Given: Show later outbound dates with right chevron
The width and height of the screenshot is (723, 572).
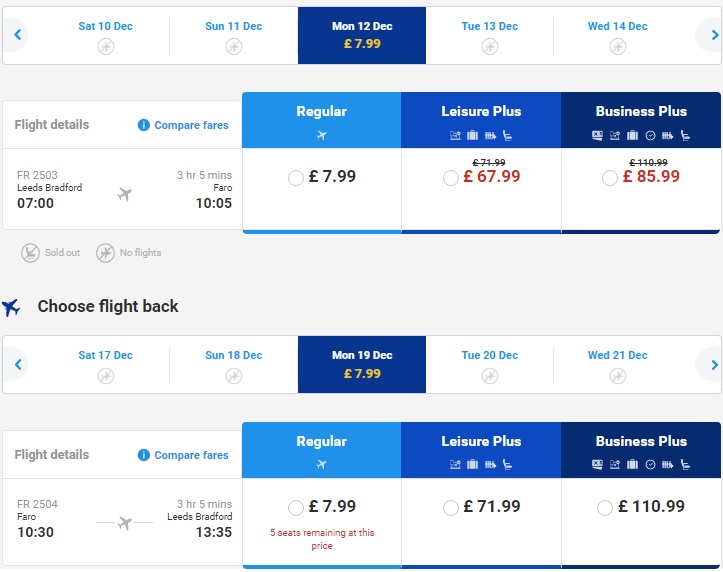Looking at the screenshot, I should [x=714, y=35].
